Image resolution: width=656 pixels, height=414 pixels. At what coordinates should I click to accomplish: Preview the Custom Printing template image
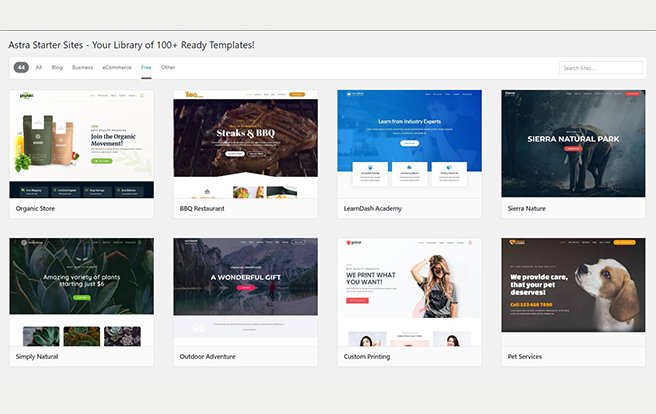(409, 291)
